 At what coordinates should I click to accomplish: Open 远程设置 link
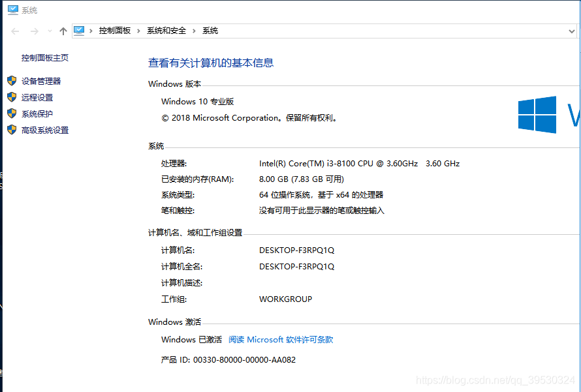tap(37, 97)
